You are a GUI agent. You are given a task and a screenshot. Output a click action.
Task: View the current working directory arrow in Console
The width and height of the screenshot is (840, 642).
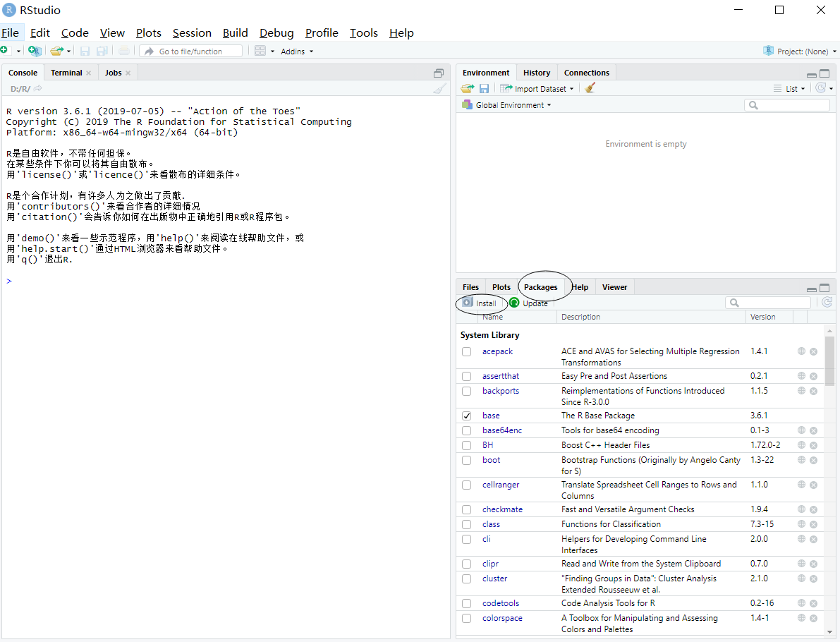(x=37, y=88)
